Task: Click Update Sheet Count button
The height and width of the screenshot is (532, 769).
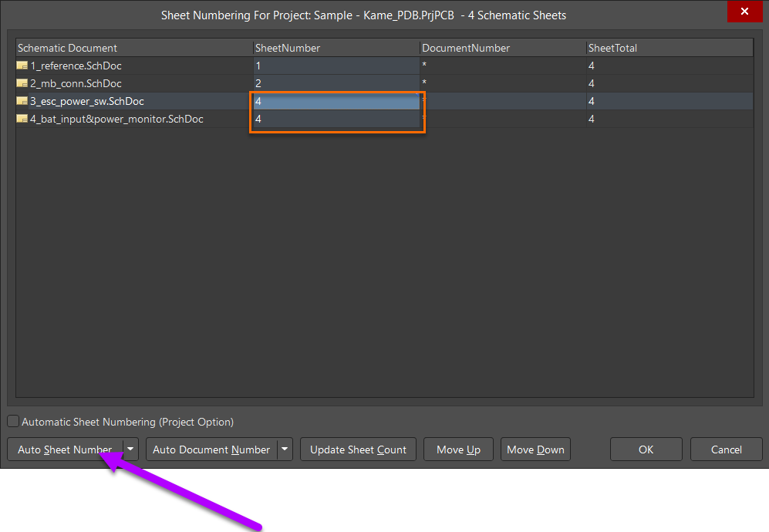Action: click(358, 450)
